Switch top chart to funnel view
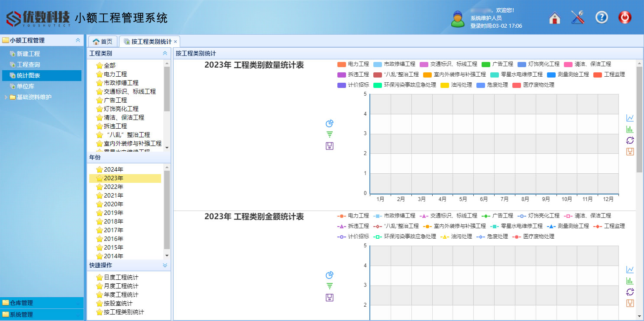 pyautogui.click(x=330, y=135)
